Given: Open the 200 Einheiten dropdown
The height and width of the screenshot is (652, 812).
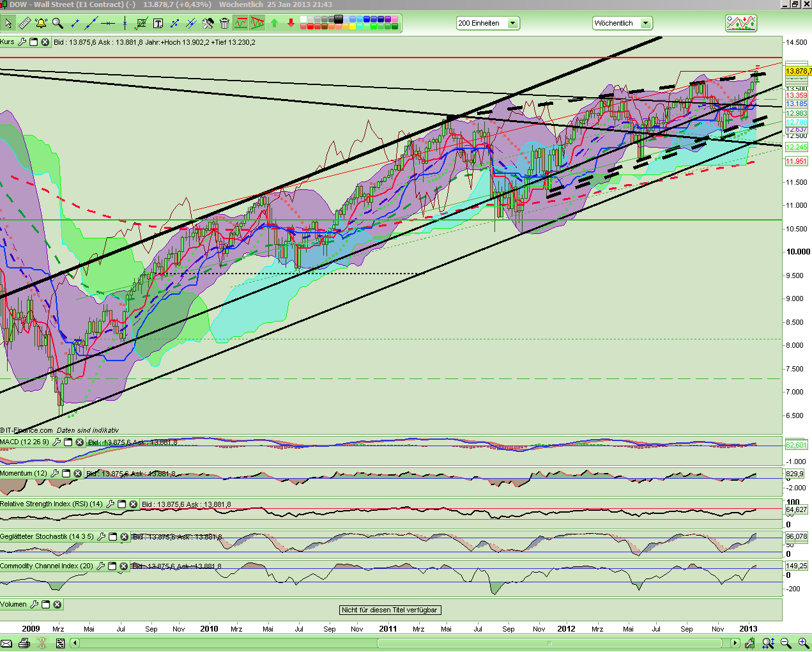Looking at the screenshot, I should tap(488, 24).
